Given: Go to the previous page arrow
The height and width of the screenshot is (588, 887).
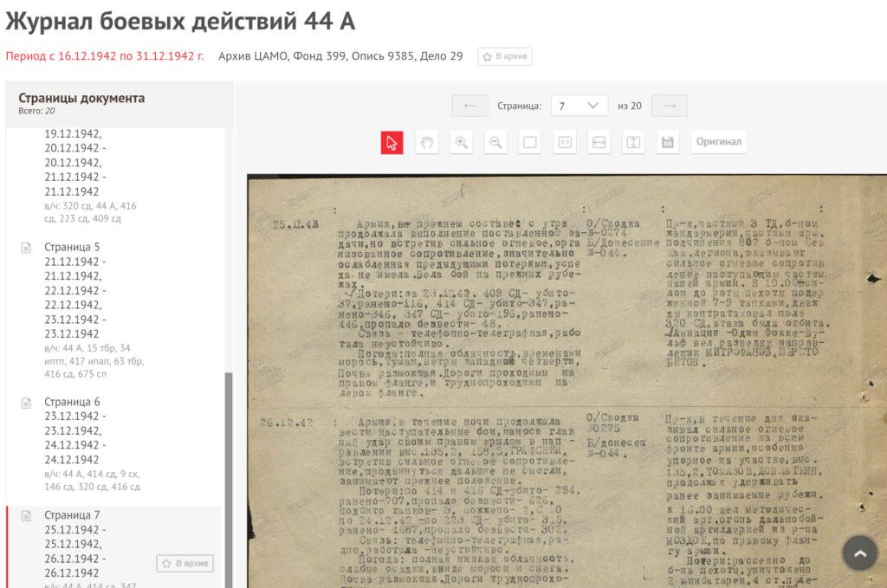Looking at the screenshot, I should tap(470, 106).
